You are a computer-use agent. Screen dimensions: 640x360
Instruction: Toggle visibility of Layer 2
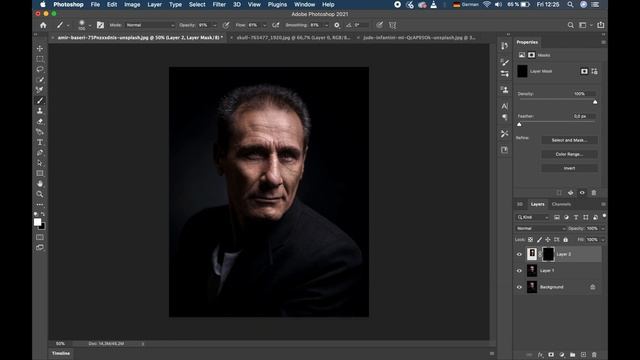[519, 254]
